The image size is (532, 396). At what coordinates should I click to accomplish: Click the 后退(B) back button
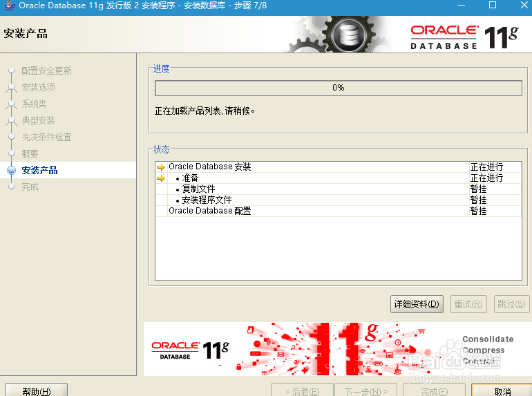303,390
